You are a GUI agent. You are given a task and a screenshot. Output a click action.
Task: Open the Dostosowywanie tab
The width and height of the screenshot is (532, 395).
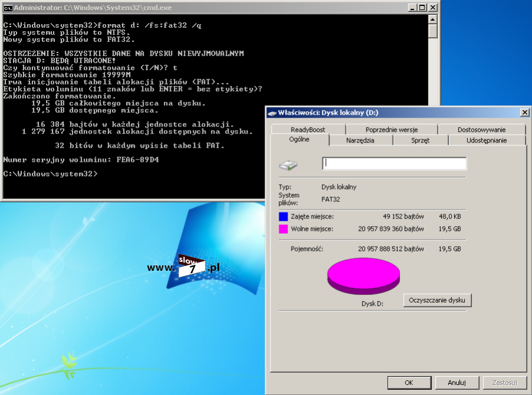pyautogui.click(x=481, y=130)
